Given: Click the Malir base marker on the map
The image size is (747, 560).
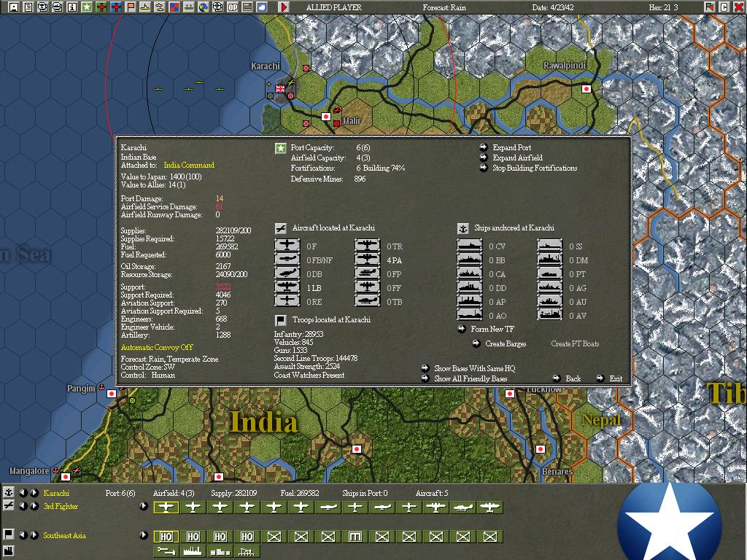Looking at the screenshot, I should click(326, 116).
